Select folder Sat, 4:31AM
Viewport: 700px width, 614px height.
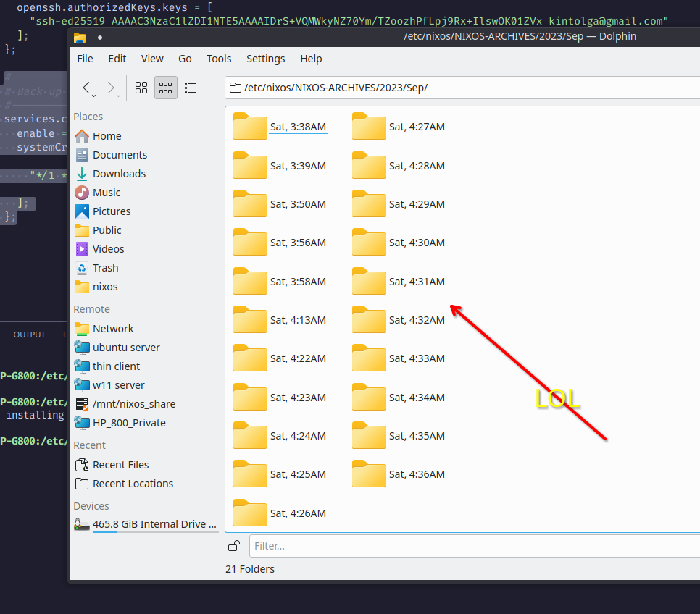pyautogui.click(x=399, y=282)
